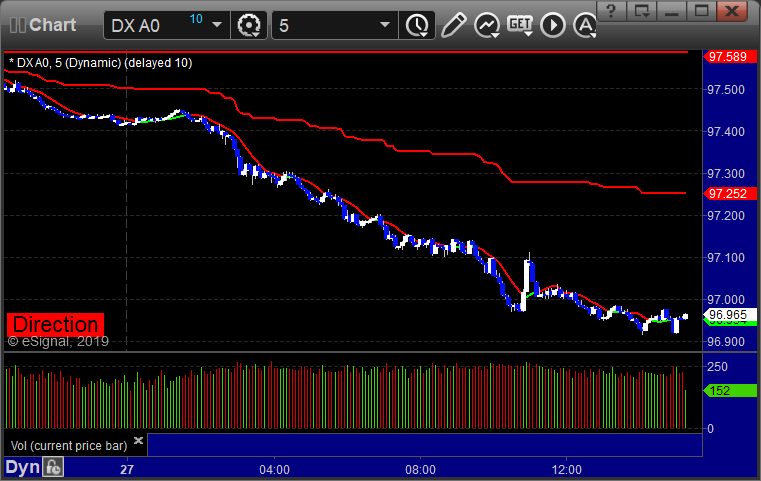This screenshot has width=761, height=481.
Task: Open chart settings gear icon
Action: pos(249,25)
